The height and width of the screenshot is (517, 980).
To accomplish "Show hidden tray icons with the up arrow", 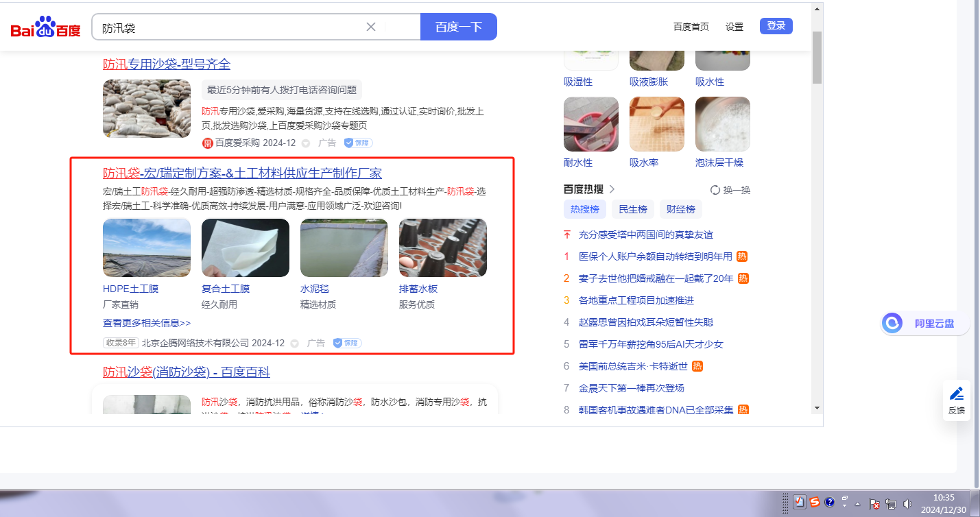I will 857,504.
